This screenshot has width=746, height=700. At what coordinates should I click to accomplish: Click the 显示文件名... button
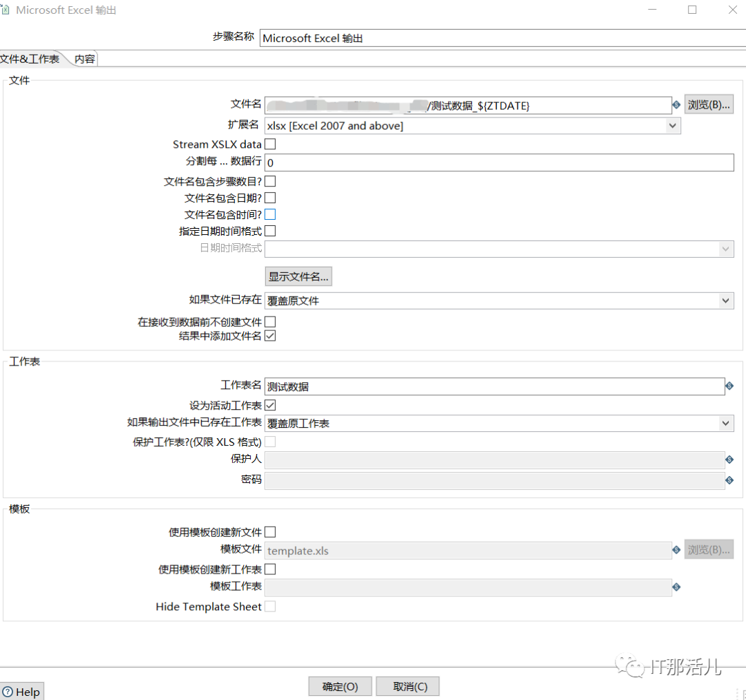point(298,276)
